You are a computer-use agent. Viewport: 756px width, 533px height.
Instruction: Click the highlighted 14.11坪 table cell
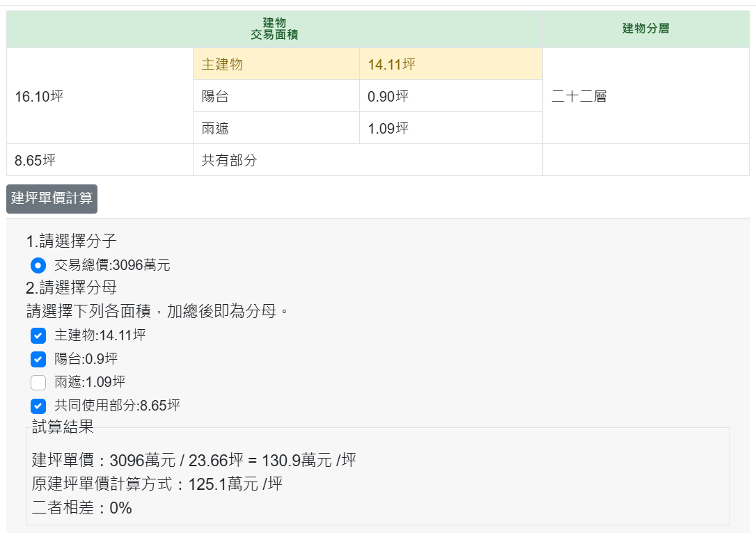[x=391, y=65]
